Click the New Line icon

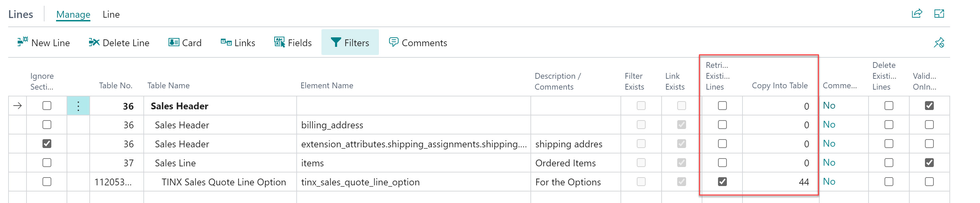pyautogui.click(x=22, y=42)
